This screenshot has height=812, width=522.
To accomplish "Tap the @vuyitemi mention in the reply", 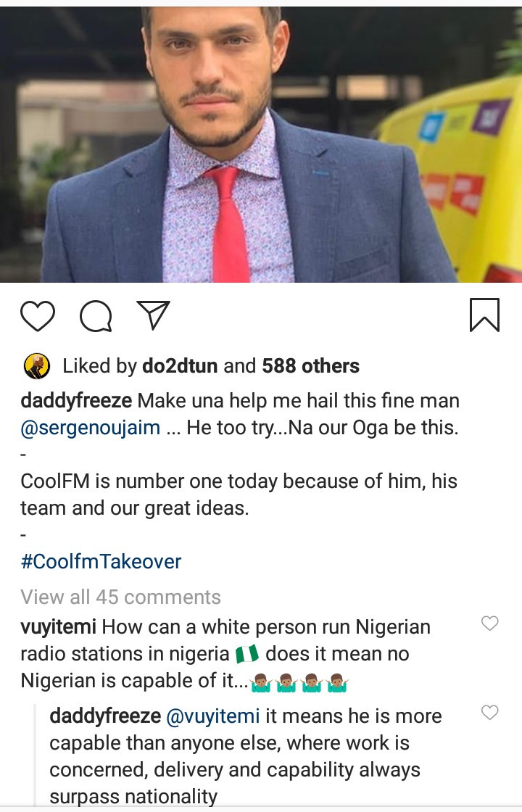I will (212, 716).
